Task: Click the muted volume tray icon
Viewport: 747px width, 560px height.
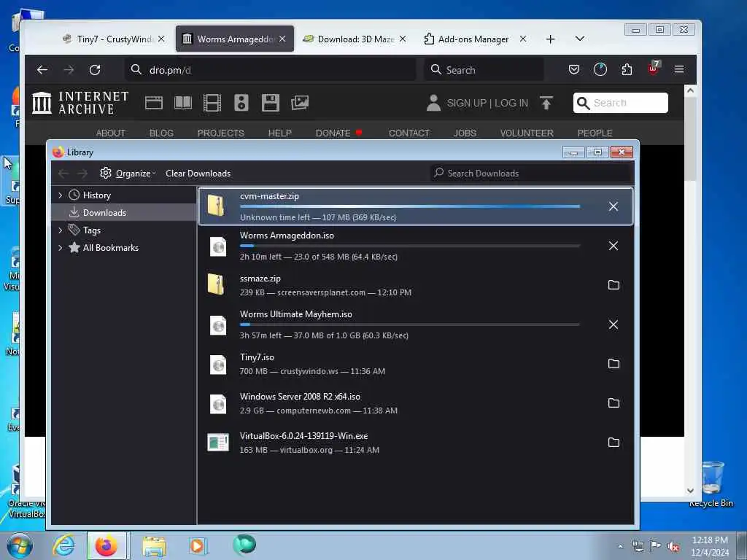Action: coord(673,547)
